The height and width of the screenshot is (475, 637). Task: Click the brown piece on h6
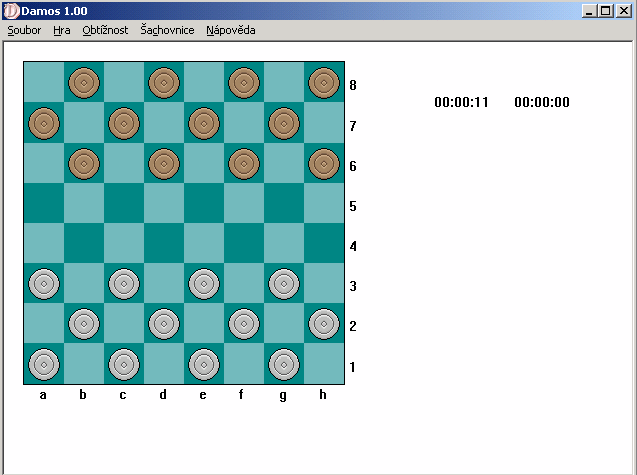[324, 164]
